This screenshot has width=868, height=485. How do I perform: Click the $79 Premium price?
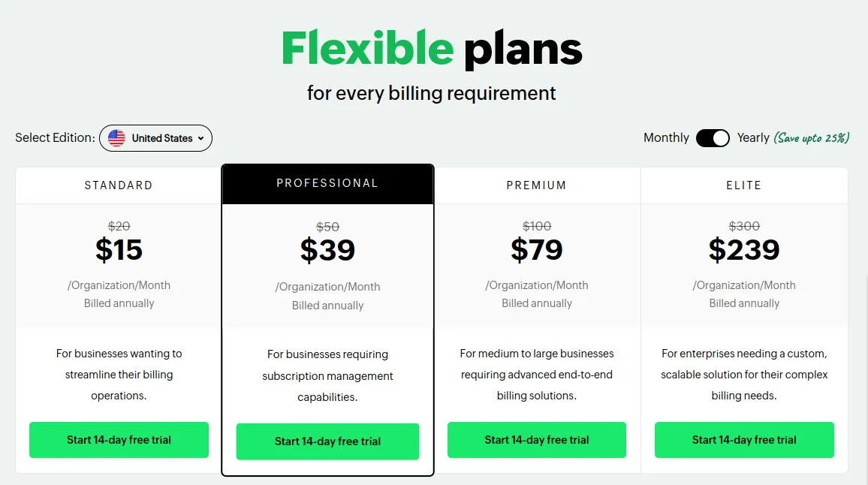point(536,250)
